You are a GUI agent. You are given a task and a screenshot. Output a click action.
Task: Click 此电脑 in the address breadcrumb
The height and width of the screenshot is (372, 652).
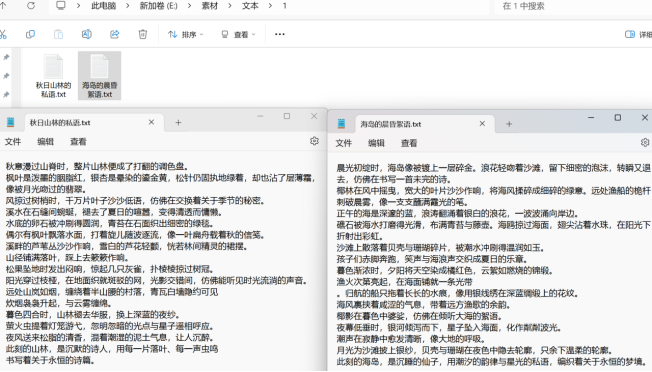pos(104,6)
